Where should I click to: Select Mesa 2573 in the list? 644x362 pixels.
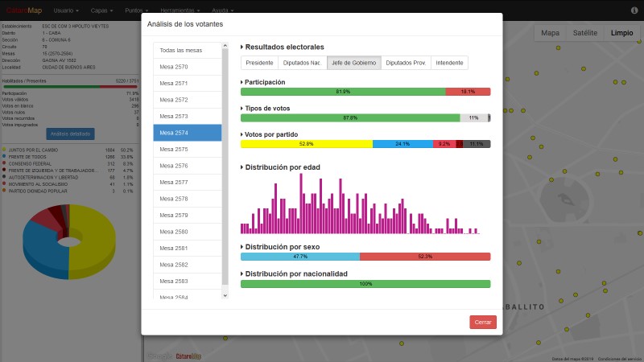(188, 116)
